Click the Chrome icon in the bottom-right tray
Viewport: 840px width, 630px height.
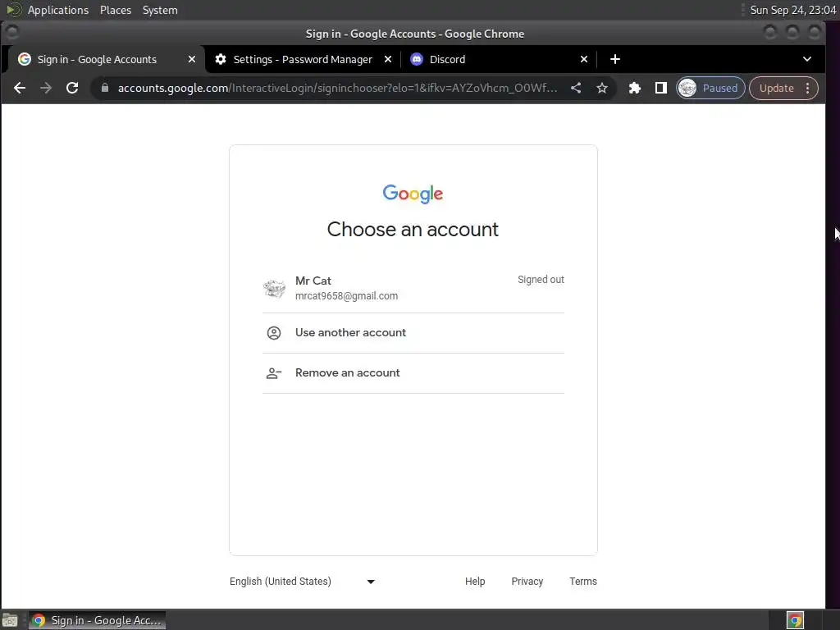pyautogui.click(x=796, y=620)
